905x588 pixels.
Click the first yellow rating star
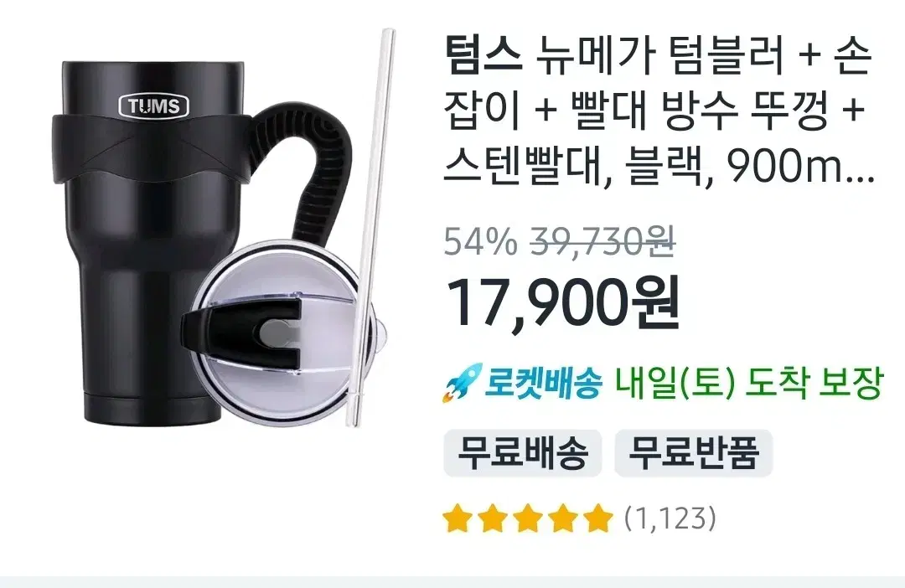(458, 518)
